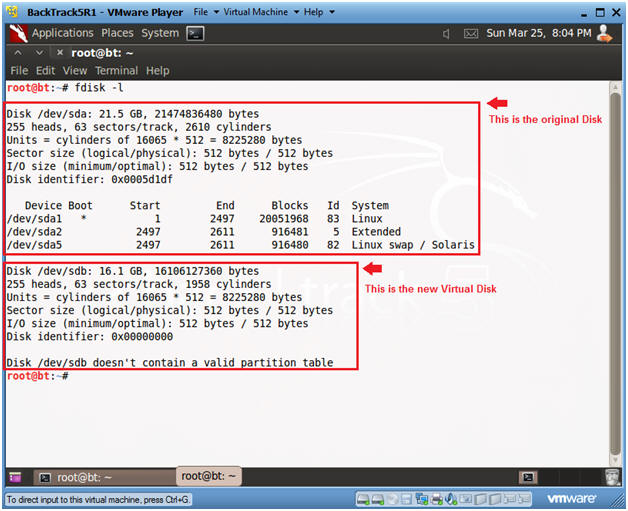
Task: Click show desktop icon in bottom panel
Action: (x=15, y=477)
